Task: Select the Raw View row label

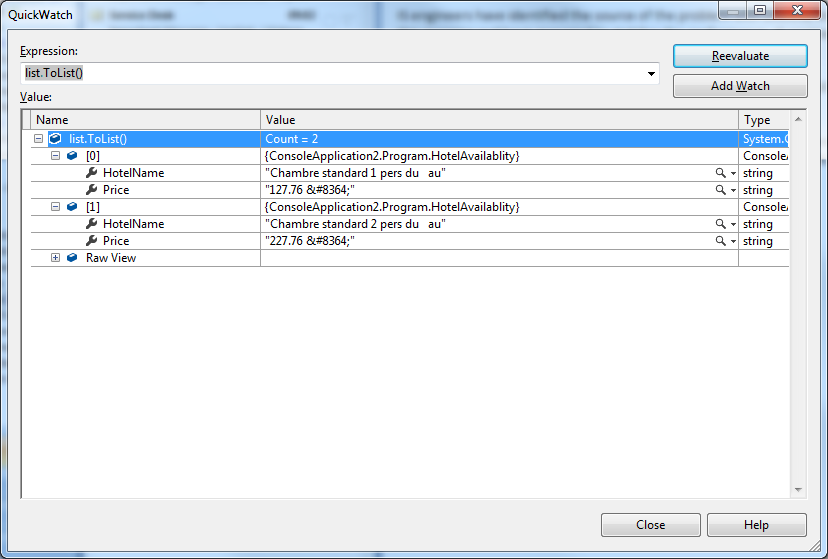Action: click(x=111, y=258)
